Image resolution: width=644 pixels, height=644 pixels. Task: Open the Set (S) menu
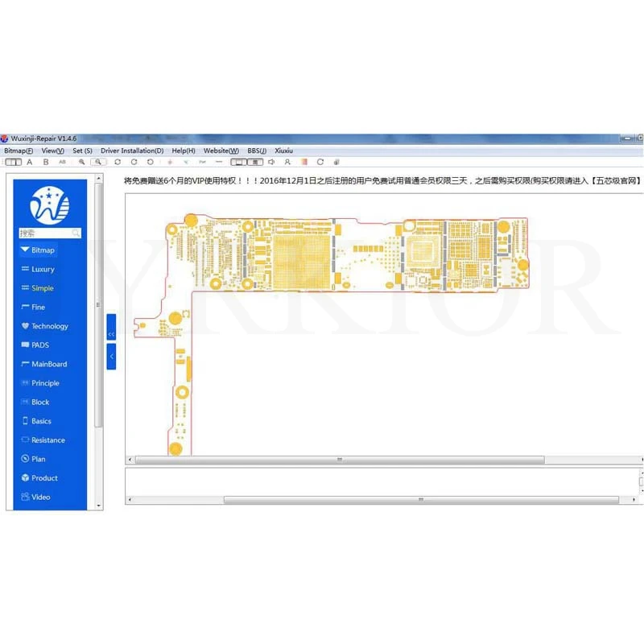(82, 151)
